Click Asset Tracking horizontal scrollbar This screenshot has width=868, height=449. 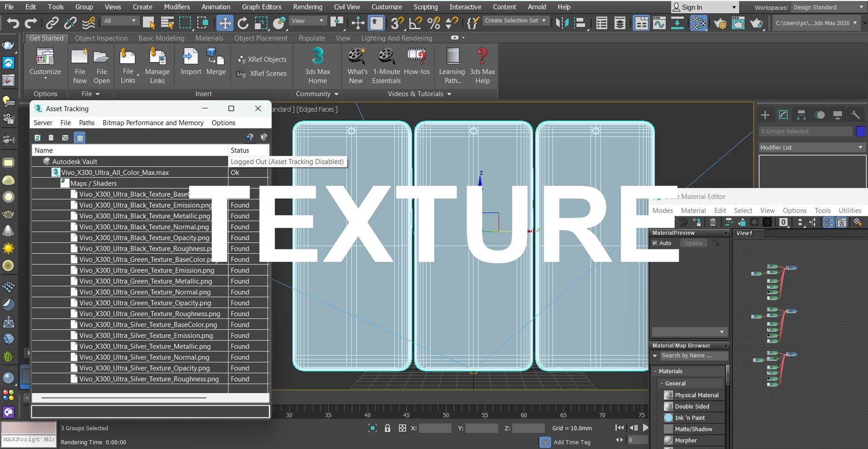[124, 398]
